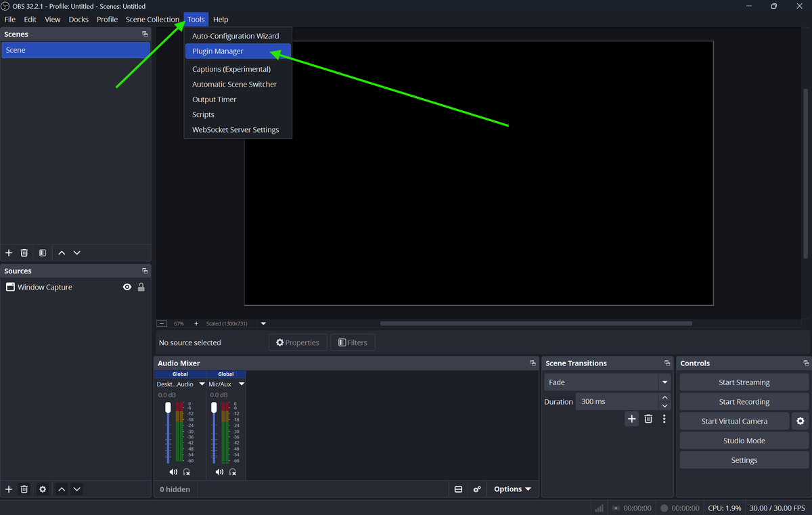Click the Filters button below preview

click(x=353, y=342)
